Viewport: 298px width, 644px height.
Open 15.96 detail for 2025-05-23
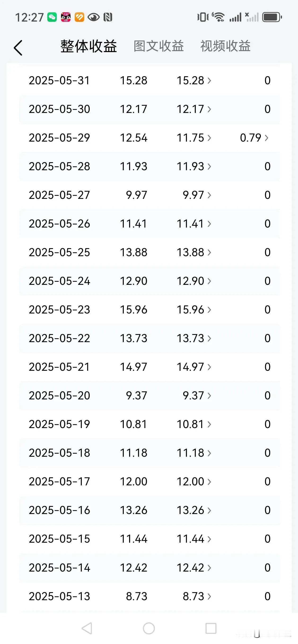pyautogui.click(x=194, y=310)
